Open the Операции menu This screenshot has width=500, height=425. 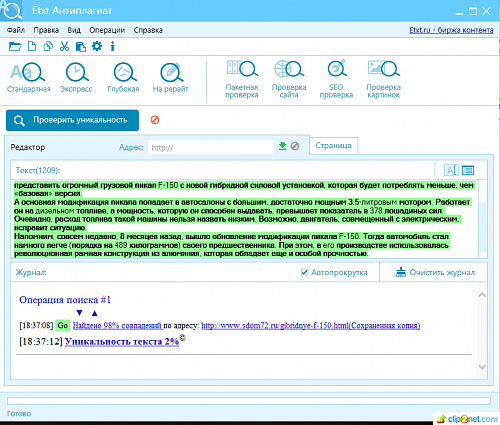point(107,30)
